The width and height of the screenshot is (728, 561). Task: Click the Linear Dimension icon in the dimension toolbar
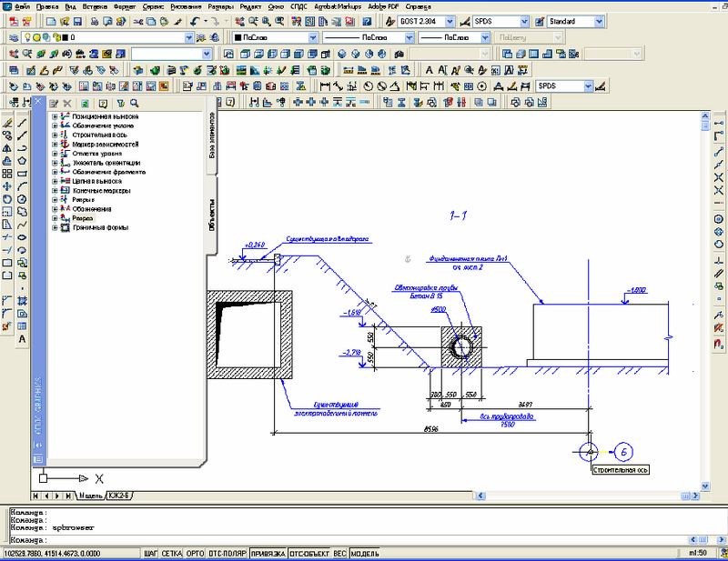325,86
